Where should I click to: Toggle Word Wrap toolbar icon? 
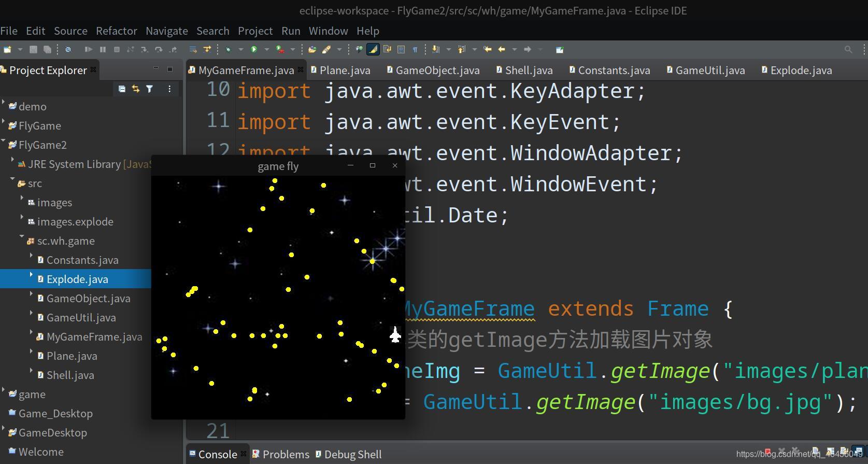387,49
